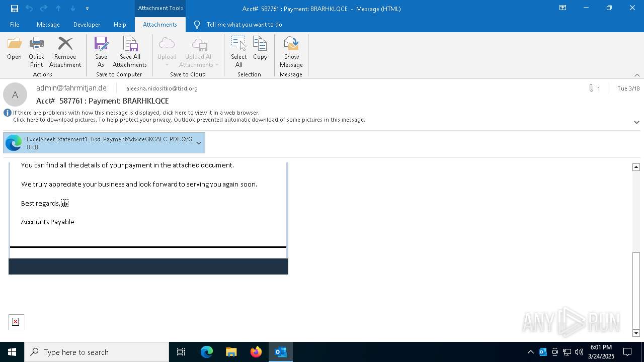Image resolution: width=644 pixels, height=362 pixels.
Task: Collapse the ribbon with chevron
Action: tap(637, 75)
